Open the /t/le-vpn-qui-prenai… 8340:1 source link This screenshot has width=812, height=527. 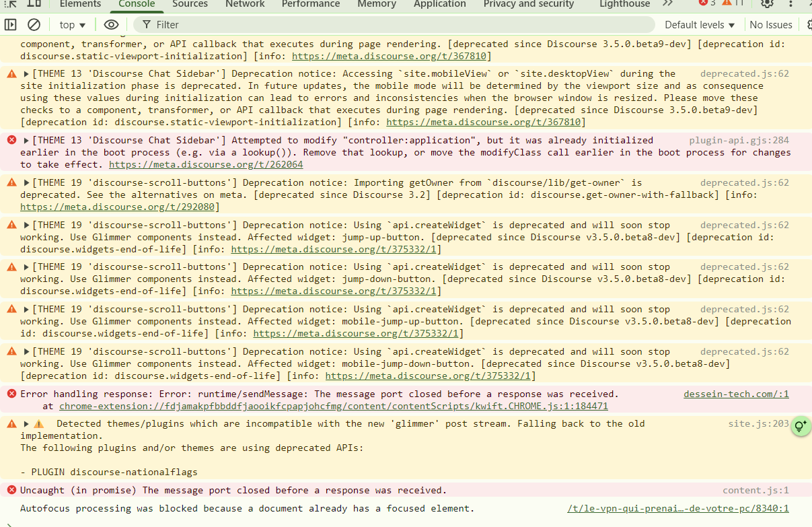point(678,509)
